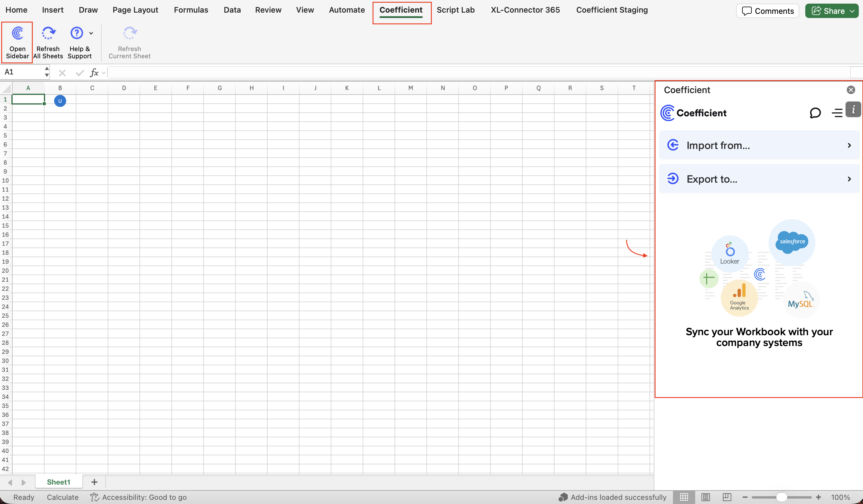Switch to Page Layout view in the status bar
This screenshot has height=504, width=863.
[705, 497]
